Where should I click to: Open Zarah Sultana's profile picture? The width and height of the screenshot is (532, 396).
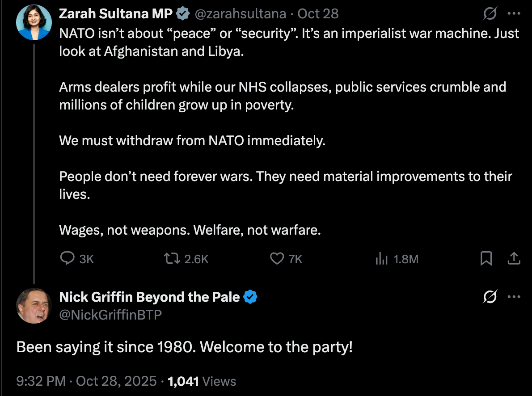coord(34,23)
